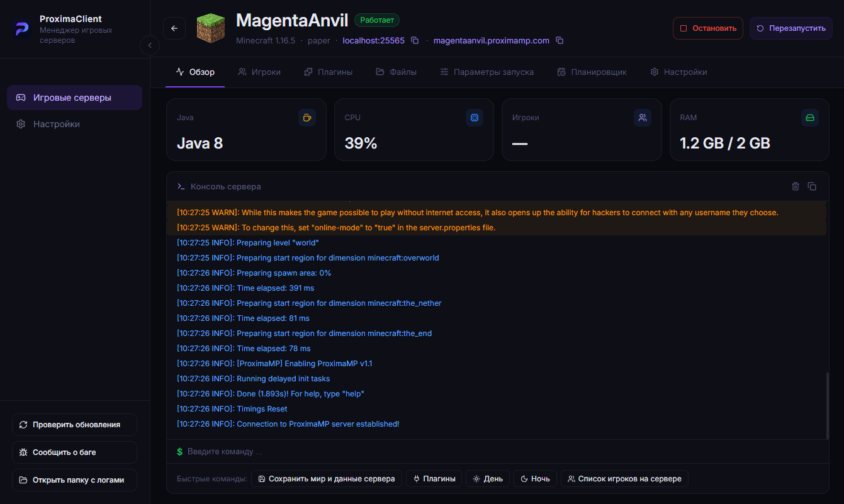
Task: Copy the magentaanvil.proximamp.com domain
Action: coord(560,41)
